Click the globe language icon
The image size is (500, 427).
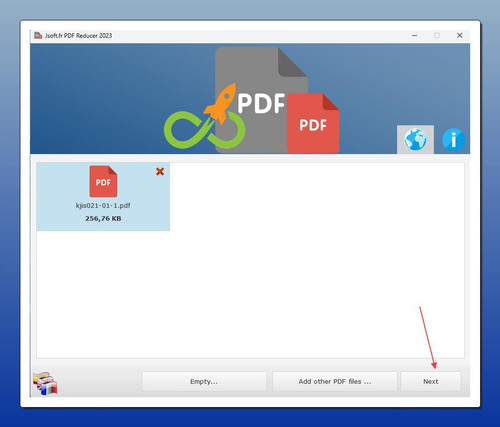tap(415, 139)
